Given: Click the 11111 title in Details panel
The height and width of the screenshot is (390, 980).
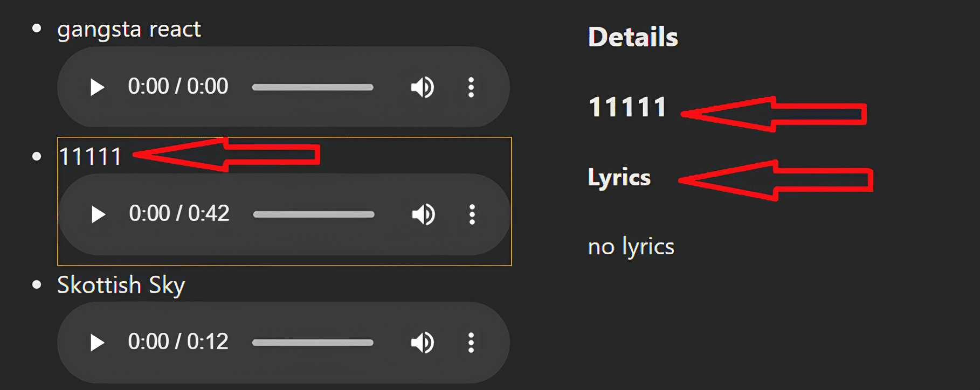Looking at the screenshot, I should 627,107.
